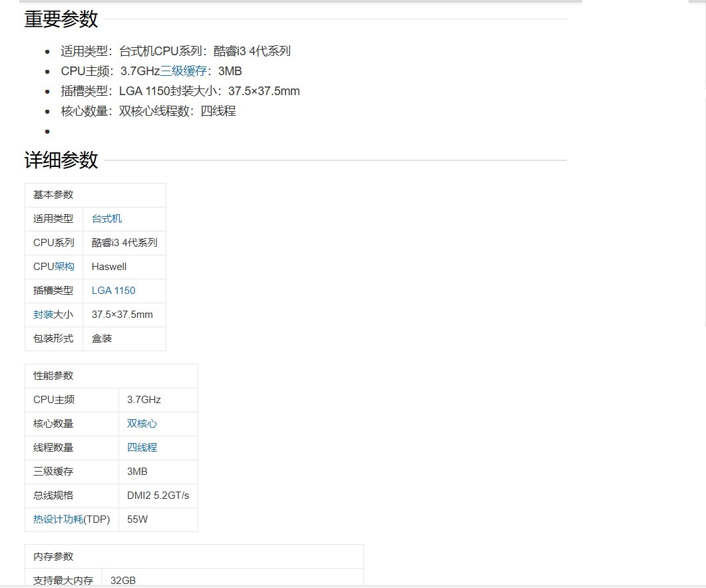The width and height of the screenshot is (706, 588).
Task: Click the 热设计功耗 link beside (TDP)
Action: pos(58,519)
